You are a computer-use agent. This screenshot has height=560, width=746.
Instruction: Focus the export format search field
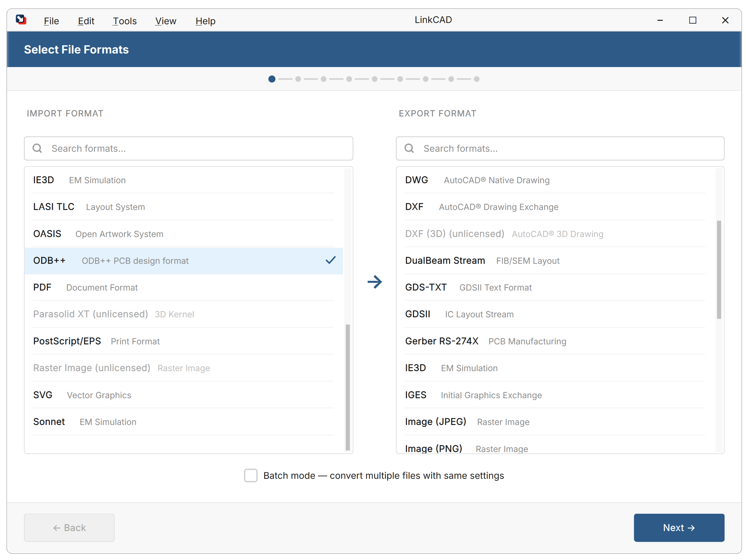tap(560, 148)
